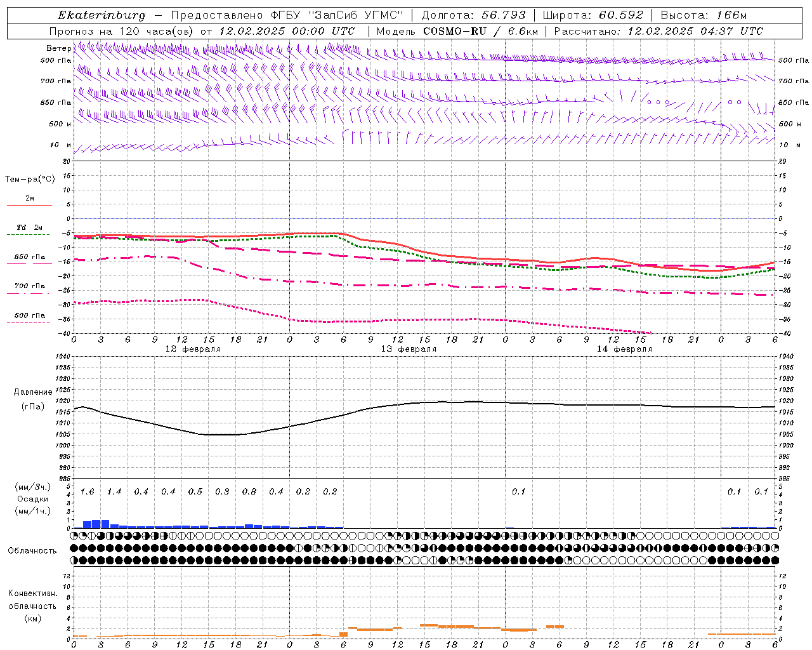Click the '(мм/1ч.)' units label
The image size is (812, 650).
coord(32,511)
